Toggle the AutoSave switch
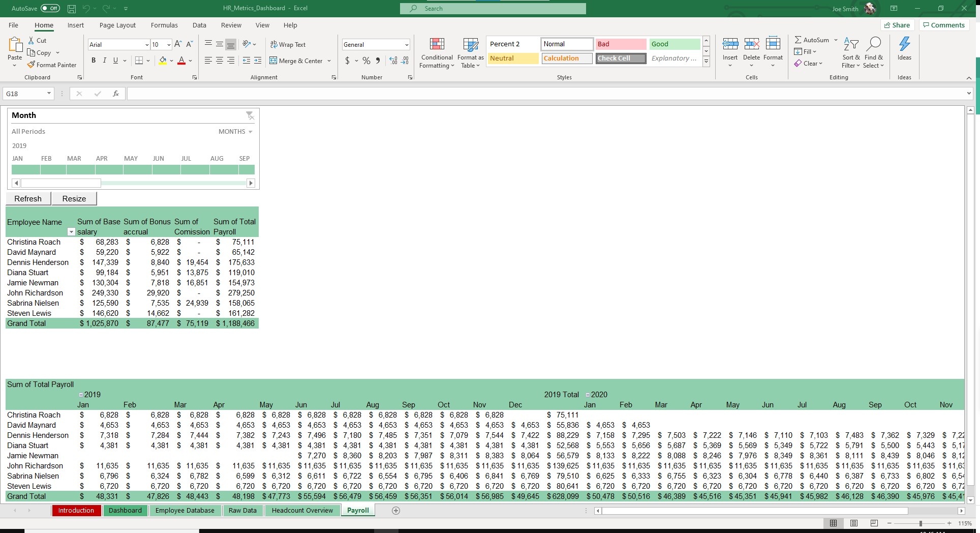 click(50, 8)
